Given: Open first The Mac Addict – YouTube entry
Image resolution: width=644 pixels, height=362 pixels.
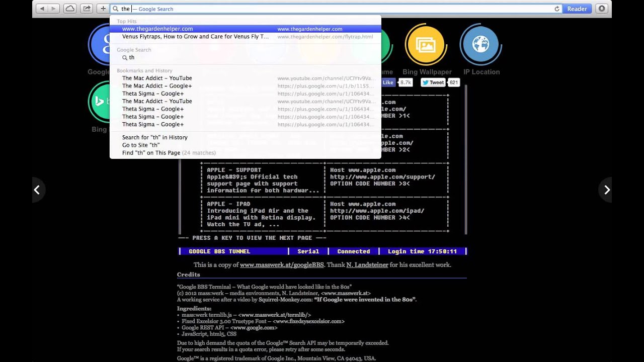Looking at the screenshot, I should [x=246, y=78].
